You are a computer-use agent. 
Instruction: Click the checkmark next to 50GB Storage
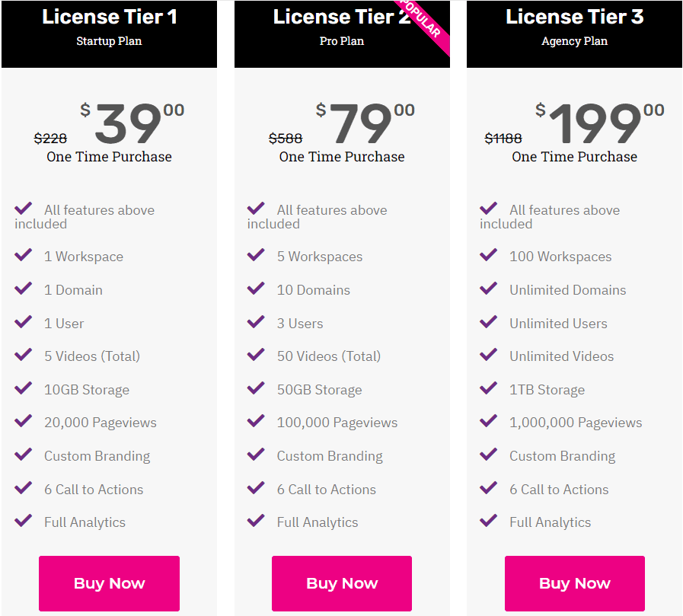[256, 389]
